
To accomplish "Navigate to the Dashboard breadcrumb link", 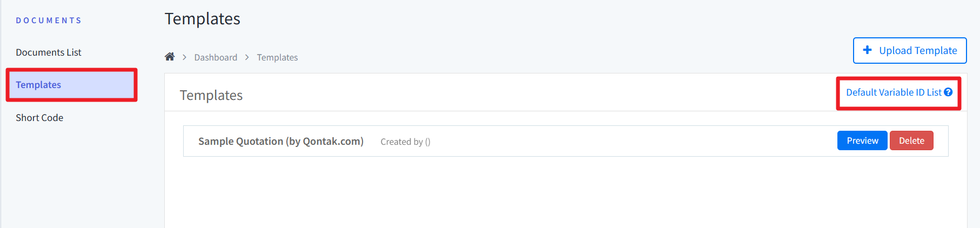I will [216, 57].
